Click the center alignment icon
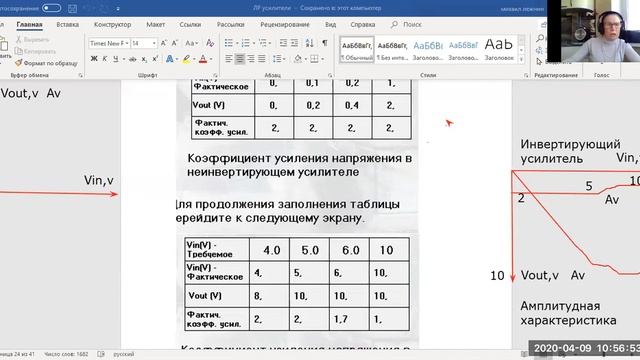Image resolution: width=640 pixels, height=360 pixels. click(240, 59)
